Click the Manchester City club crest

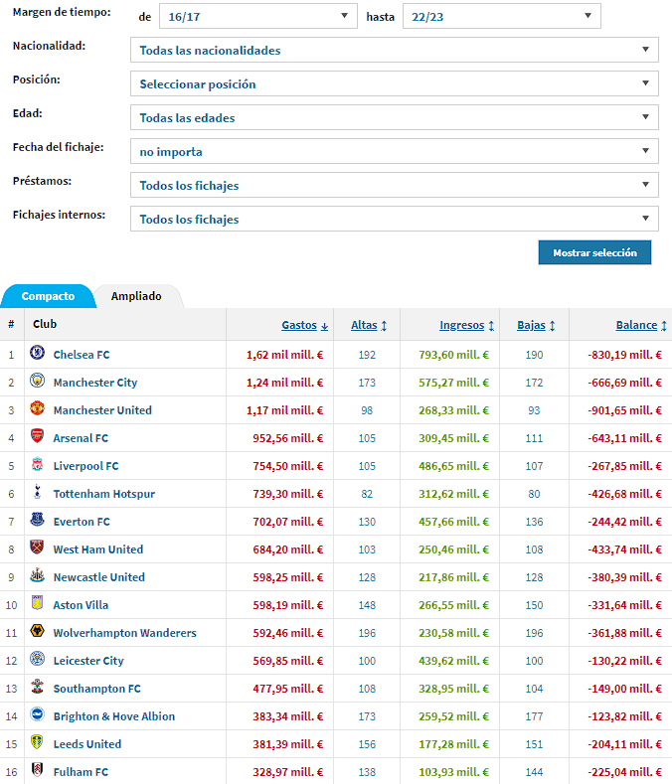tap(37, 381)
